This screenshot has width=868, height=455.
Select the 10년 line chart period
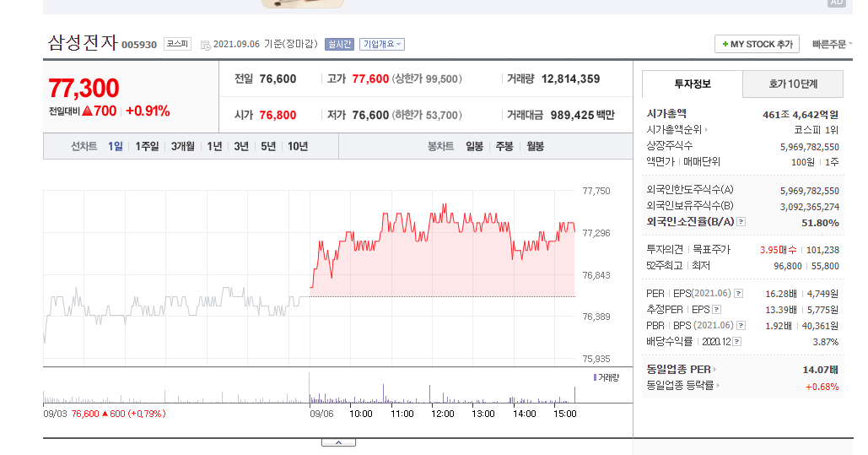click(297, 146)
